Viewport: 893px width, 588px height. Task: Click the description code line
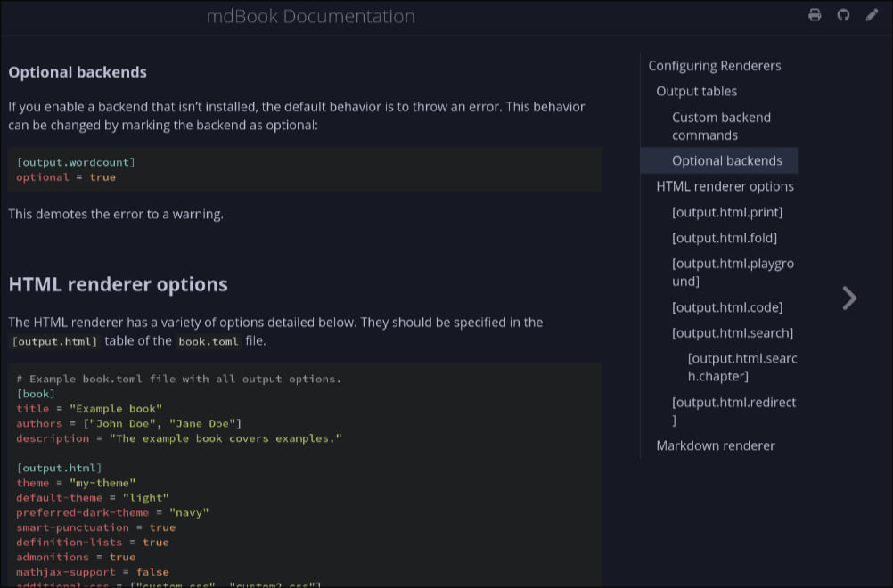click(x=179, y=438)
